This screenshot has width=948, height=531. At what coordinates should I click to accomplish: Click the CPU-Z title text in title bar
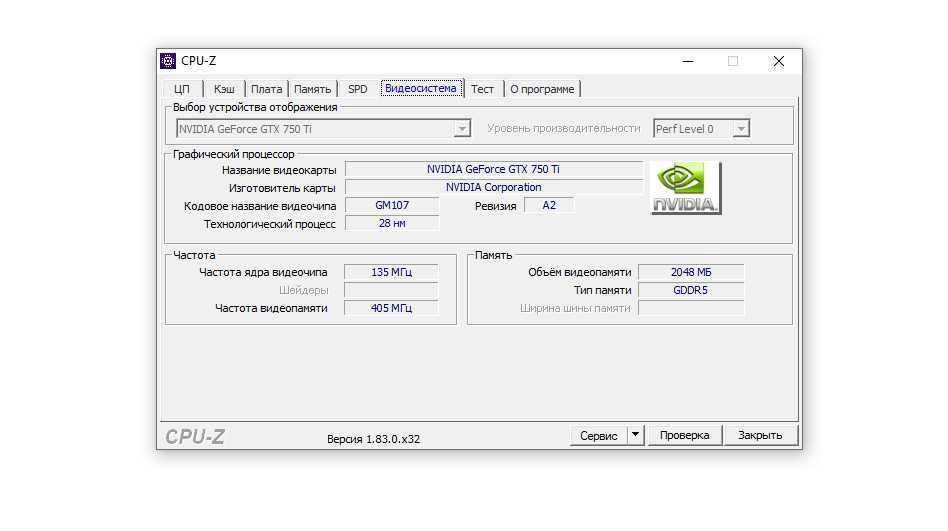(x=198, y=60)
